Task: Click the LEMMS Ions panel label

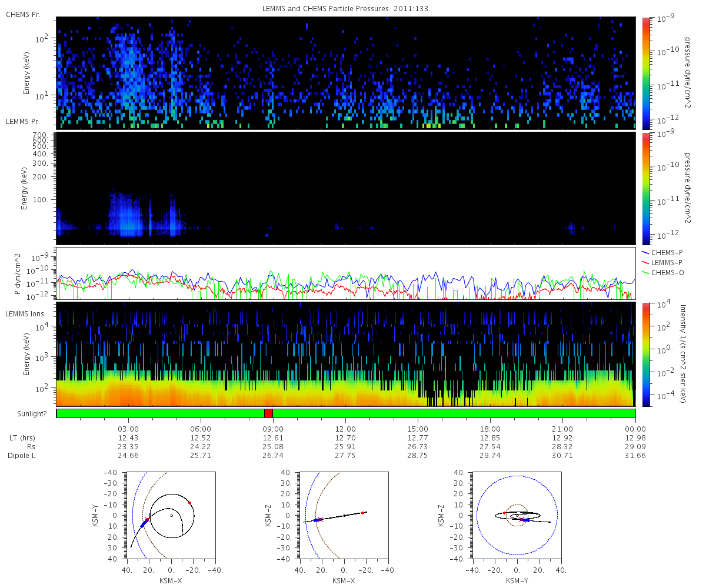Action: pos(24,314)
